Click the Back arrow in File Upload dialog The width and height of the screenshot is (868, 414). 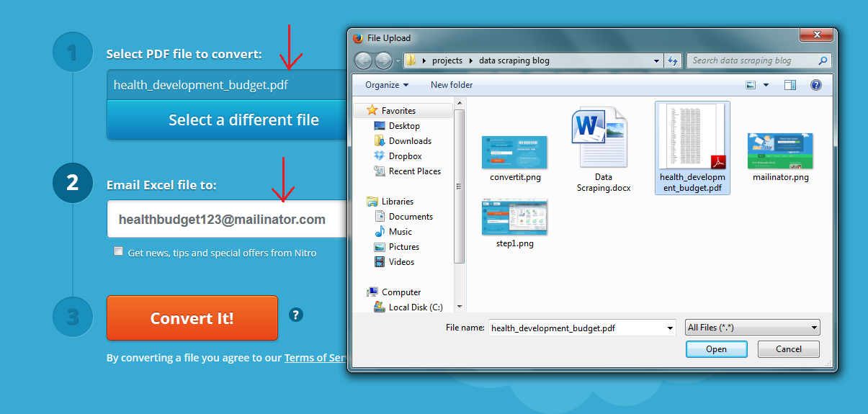tap(364, 60)
